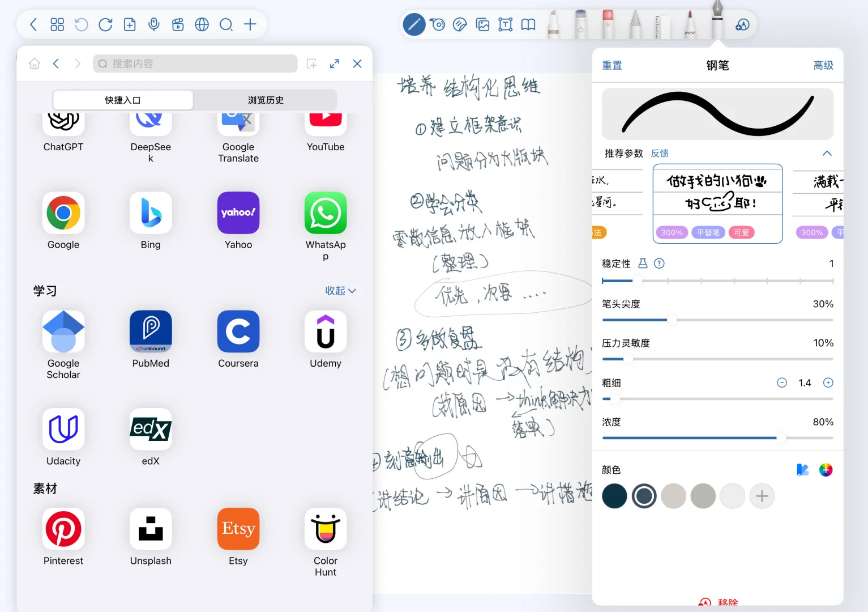Open the sticker tool
Viewport: 868px width, 612px height.
coord(460,24)
